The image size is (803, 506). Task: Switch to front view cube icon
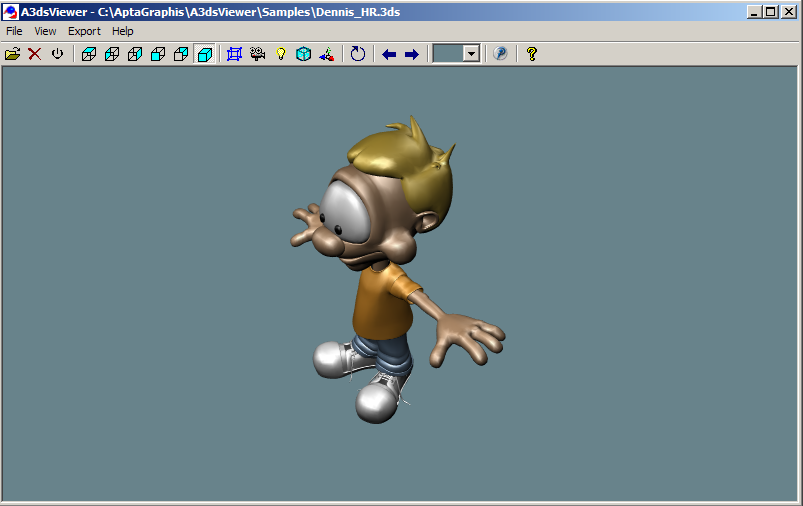pos(158,54)
